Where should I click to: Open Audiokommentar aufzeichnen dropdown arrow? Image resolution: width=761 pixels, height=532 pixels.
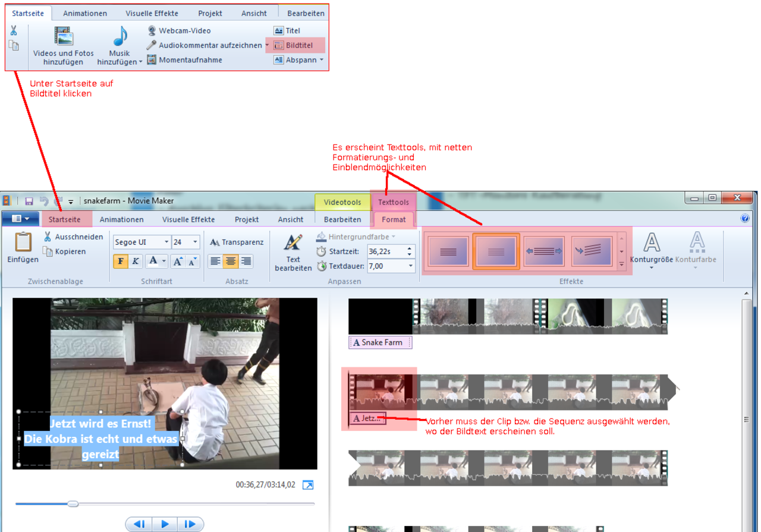point(266,45)
